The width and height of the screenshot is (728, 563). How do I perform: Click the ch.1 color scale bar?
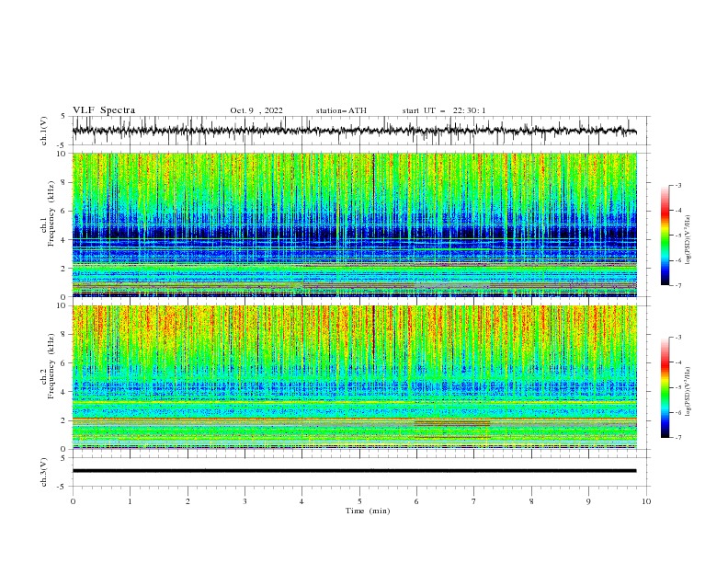665,236
